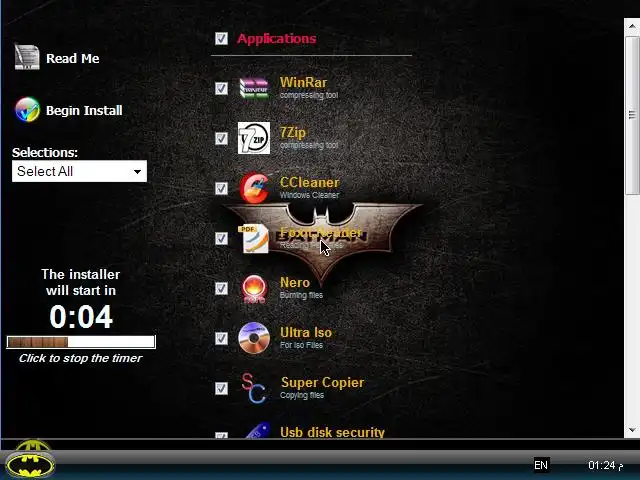Select the Super Copier label

(x=322, y=382)
